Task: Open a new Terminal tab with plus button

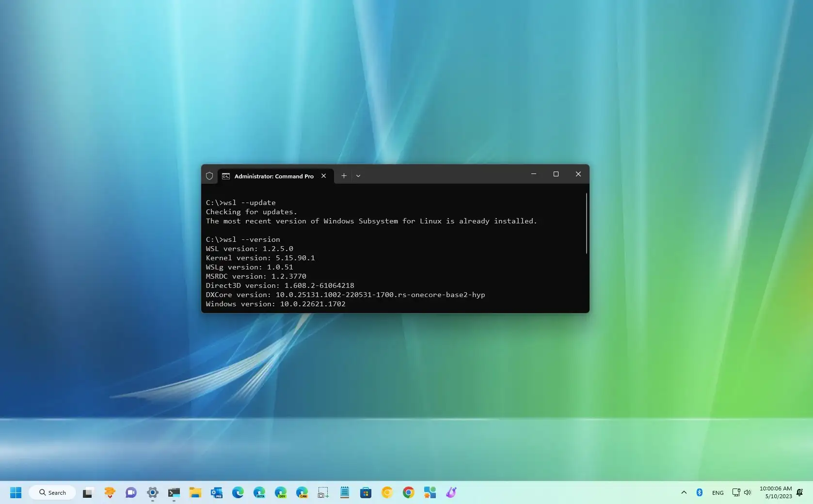Action: (x=344, y=176)
